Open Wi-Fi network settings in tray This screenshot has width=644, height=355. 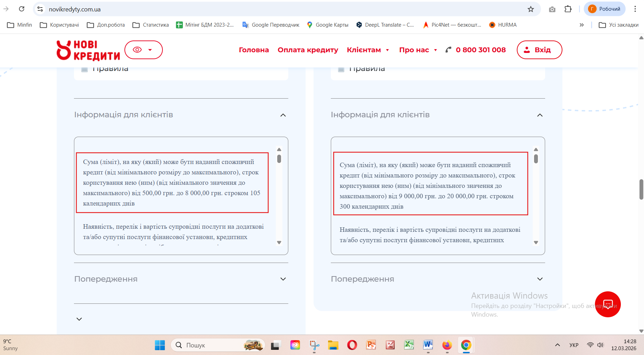590,345
